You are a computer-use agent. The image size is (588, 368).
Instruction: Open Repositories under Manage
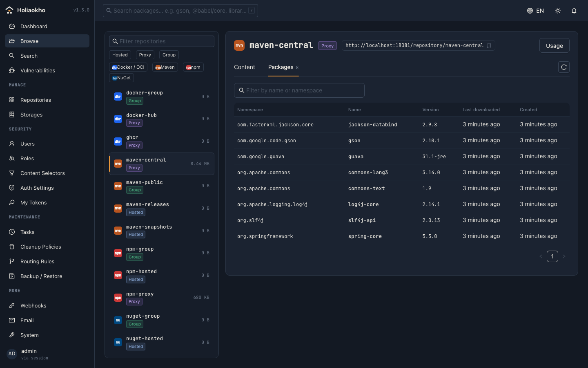coord(47,100)
